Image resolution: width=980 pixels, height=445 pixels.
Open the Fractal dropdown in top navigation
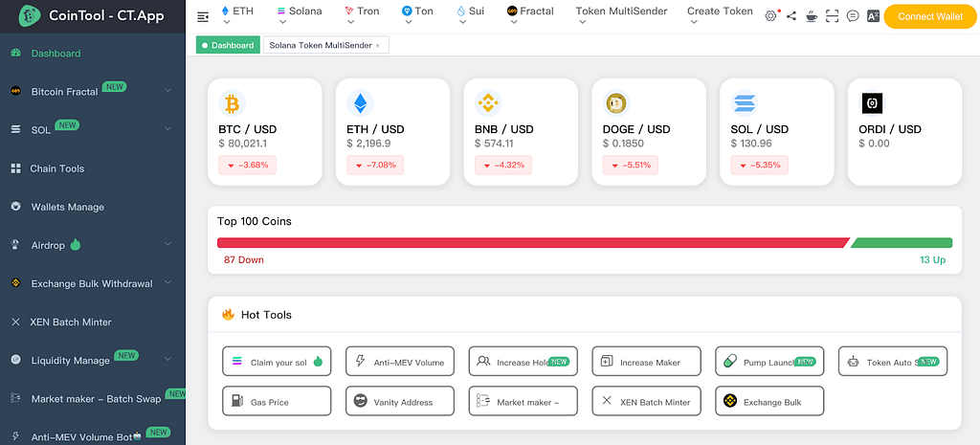[x=530, y=15]
